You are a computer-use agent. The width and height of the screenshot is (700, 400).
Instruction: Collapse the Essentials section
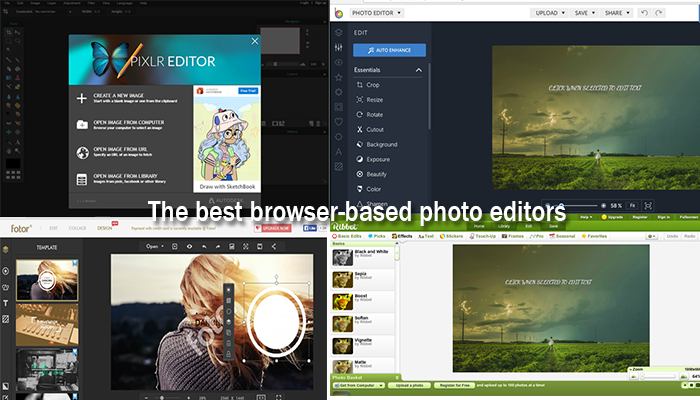point(418,71)
